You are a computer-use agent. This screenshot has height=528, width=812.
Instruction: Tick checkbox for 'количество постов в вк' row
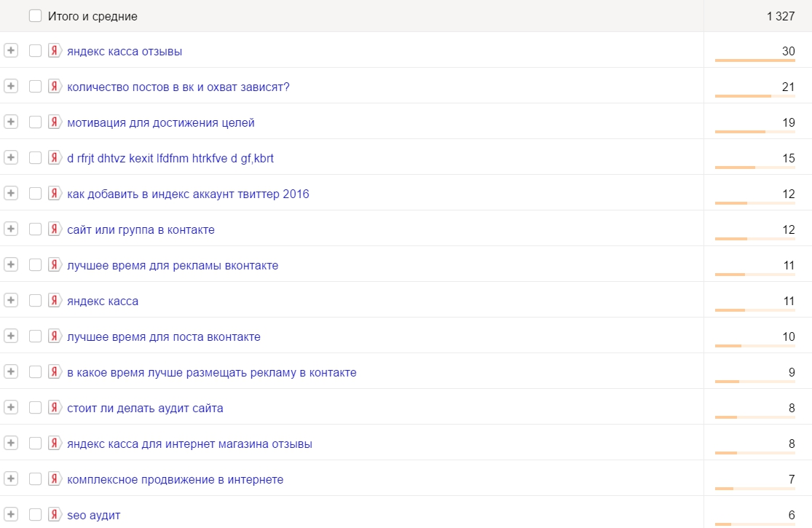35,87
